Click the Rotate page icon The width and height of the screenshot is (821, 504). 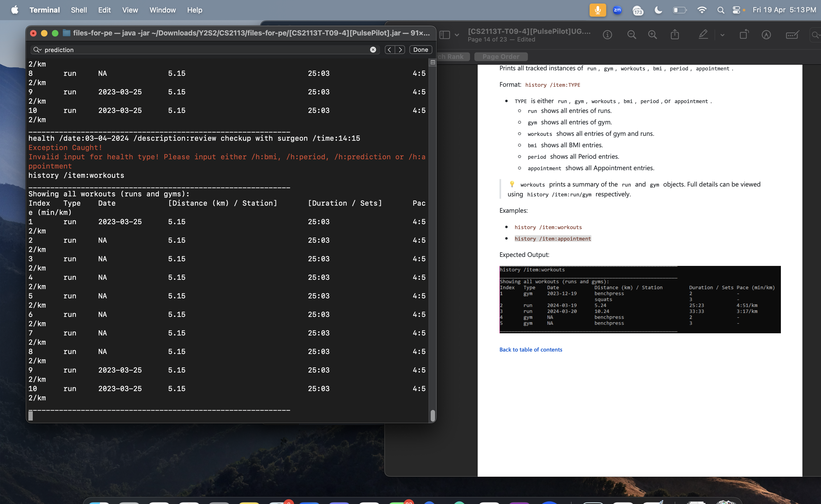[x=743, y=35]
